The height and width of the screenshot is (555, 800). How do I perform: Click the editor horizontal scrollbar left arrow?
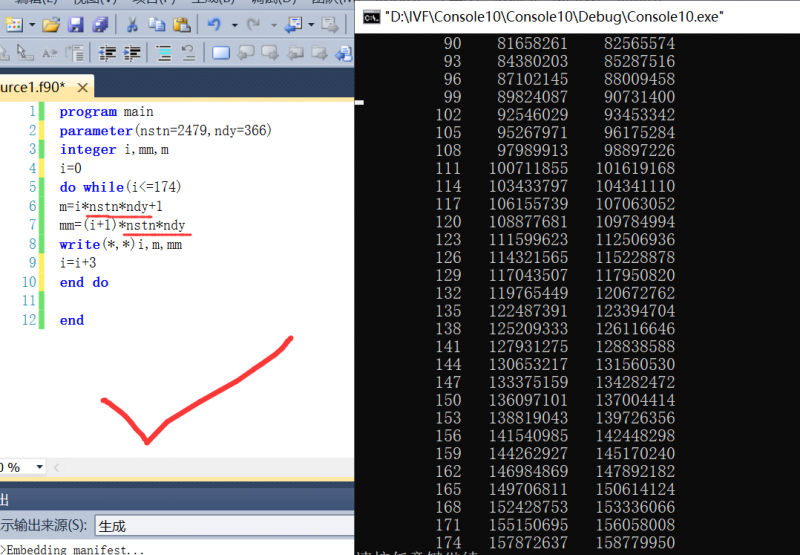[58, 467]
